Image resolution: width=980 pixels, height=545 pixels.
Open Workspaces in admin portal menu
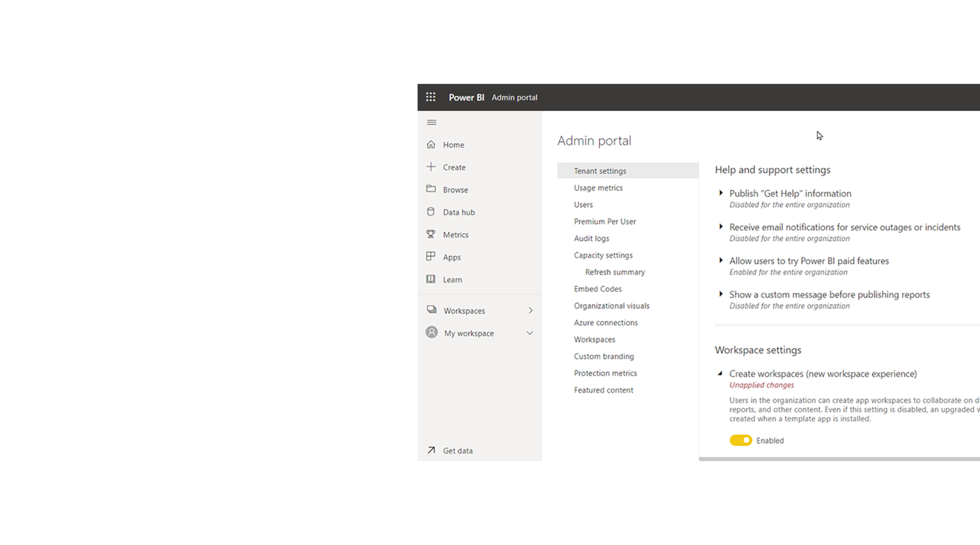pyautogui.click(x=594, y=339)
